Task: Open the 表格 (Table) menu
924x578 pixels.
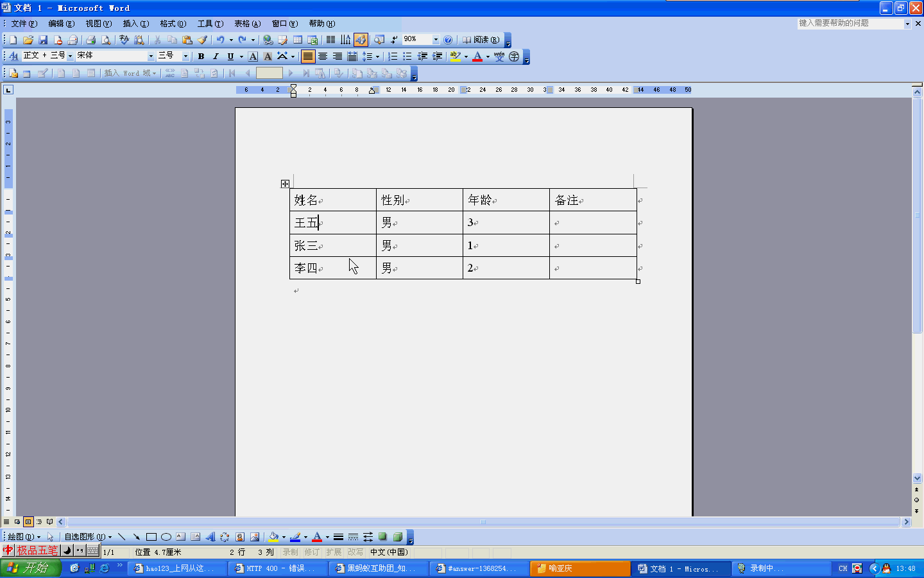Action: [247, 24]
